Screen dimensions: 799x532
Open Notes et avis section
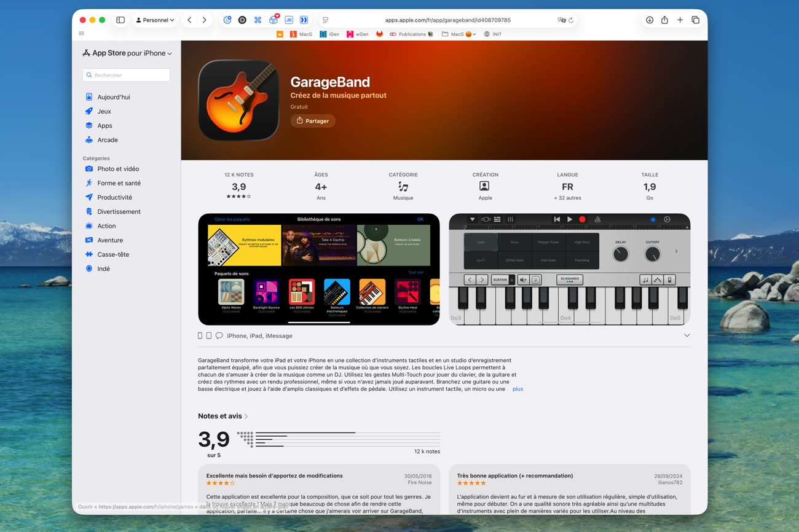click(222, 416)
